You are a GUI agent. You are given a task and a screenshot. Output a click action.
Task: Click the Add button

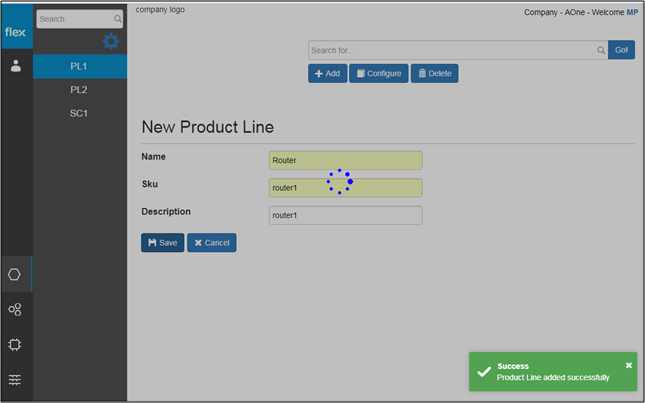(x=327, y=73)
